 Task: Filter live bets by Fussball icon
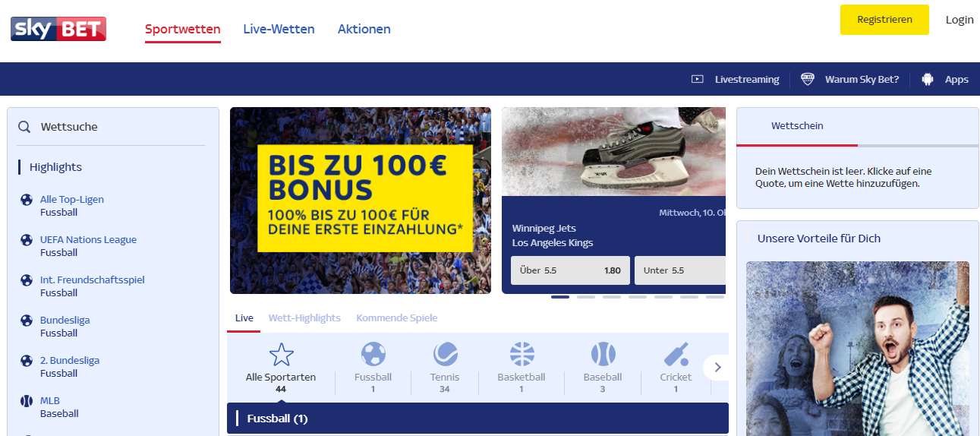coord(373,354)
